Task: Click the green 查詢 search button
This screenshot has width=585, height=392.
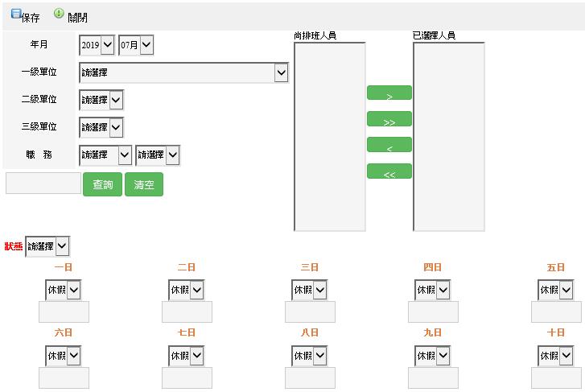Action: point(102,184)
